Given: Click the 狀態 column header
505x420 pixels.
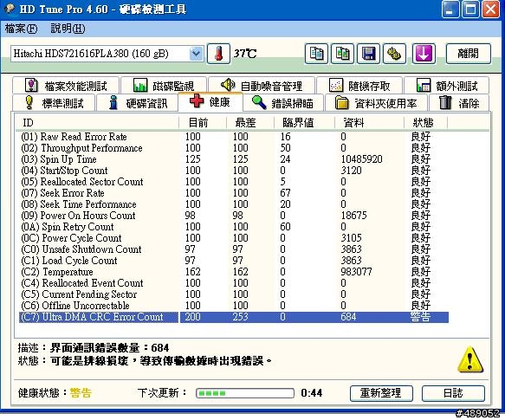Looking at the screenshot, I should click(x=426, y=123).
